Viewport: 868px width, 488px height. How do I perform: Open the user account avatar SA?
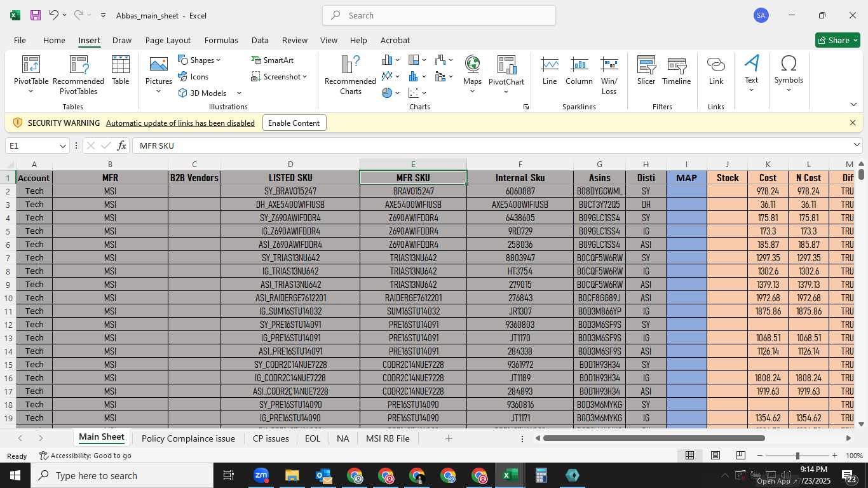click(x=761, y=15)
